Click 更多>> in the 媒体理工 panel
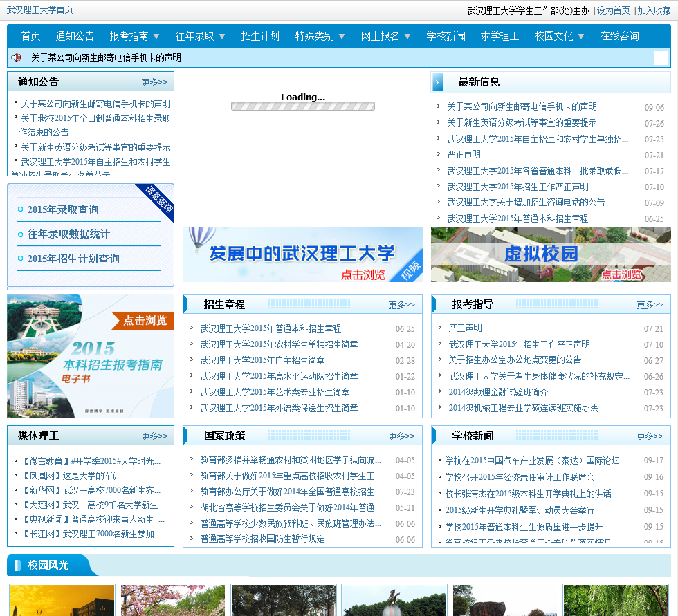Viewport: 678px width, 616px height. pos(154,436)
